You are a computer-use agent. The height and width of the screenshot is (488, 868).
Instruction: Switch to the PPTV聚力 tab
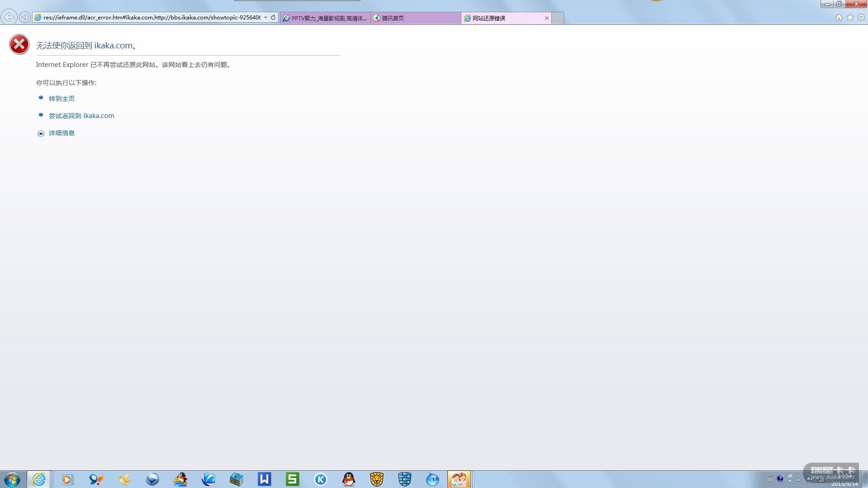tap(325, 18)
